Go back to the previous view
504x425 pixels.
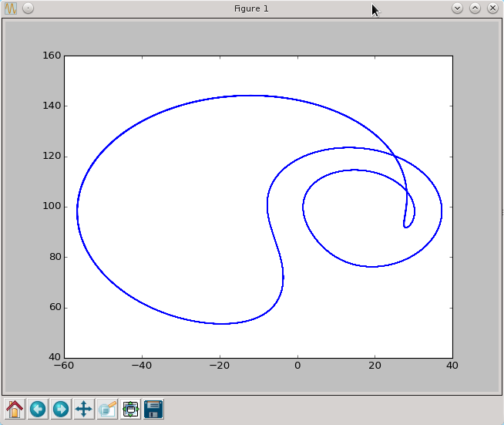(38, 409)
